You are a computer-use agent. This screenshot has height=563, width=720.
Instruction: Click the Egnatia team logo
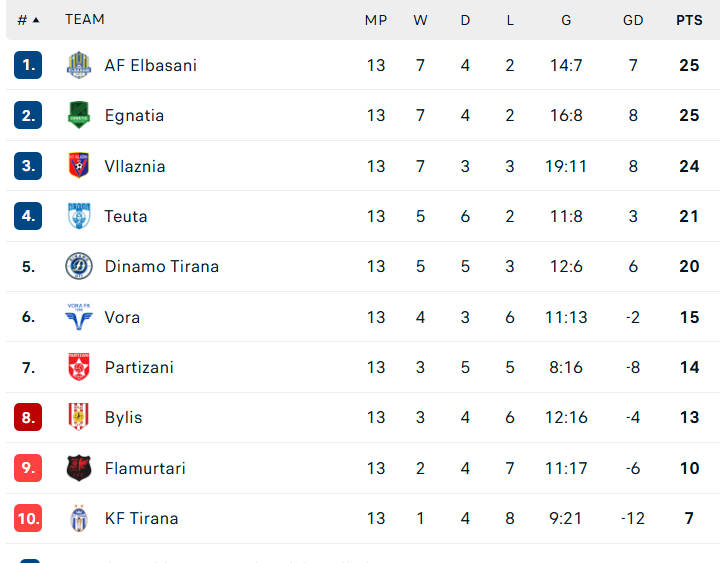[78, 115]
